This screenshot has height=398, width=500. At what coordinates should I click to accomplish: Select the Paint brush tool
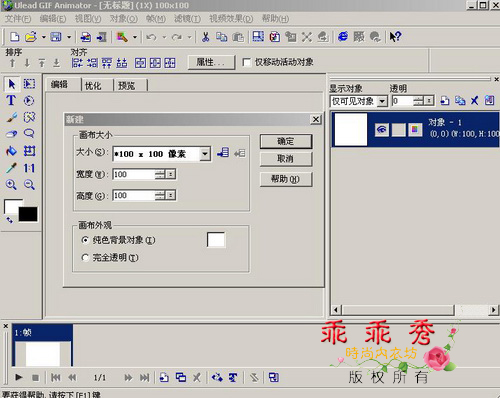click(11, 117)
